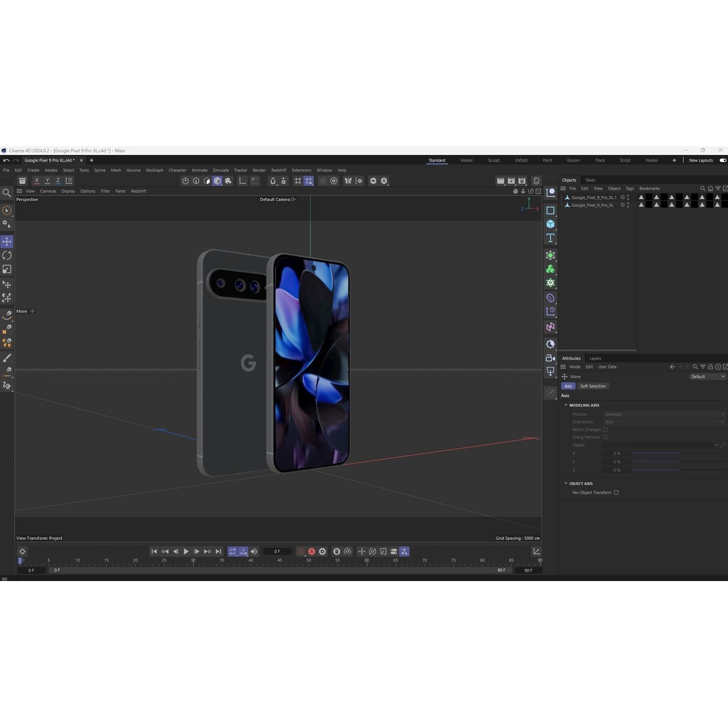Open the Redshift main menu
The height and width of the screenshot is (728, 728).
pyautogui.click(x=278, y=171)
